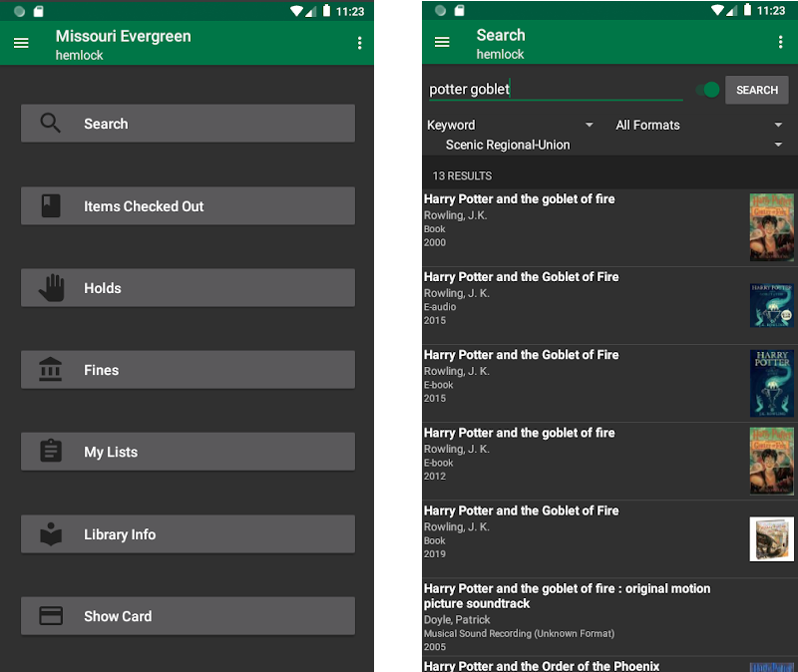Open the Holds page
This screenshot has width=798, height=672.
tap(188, 288)
